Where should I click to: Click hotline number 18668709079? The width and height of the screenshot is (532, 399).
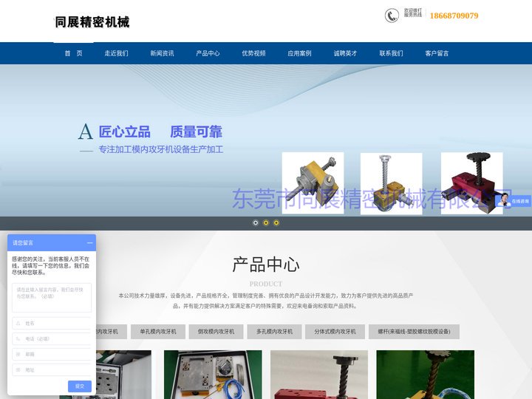coord(454,16)
